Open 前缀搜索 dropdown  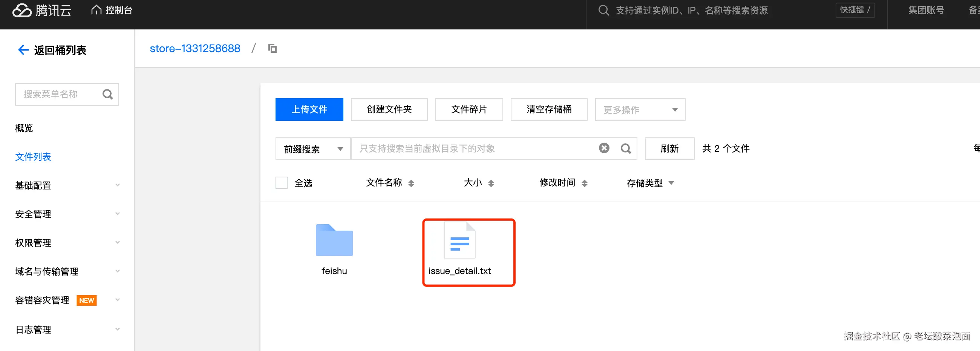313,149
